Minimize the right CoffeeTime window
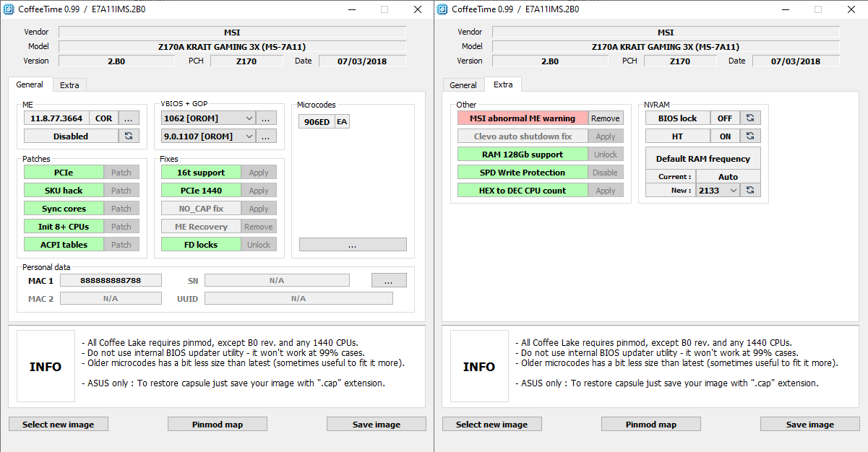 [785, 9]
